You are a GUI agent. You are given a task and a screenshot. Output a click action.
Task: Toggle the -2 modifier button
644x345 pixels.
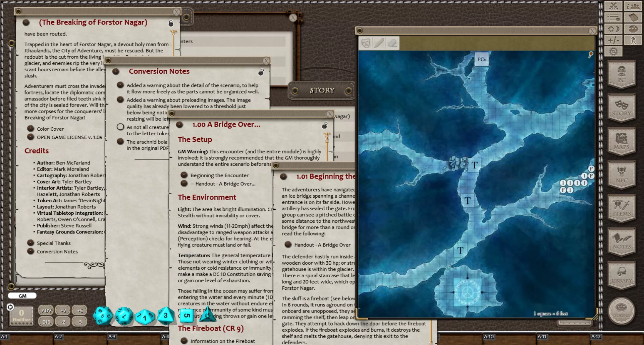coord(63,322)
